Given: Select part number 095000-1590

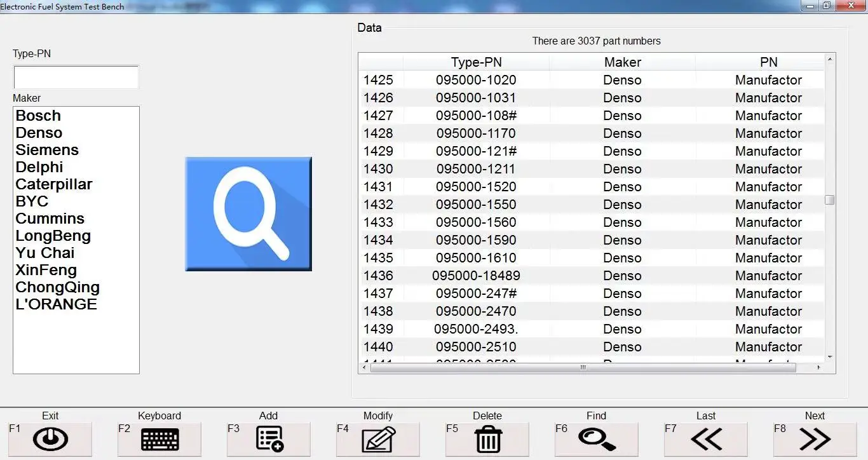Looking at the screenshot, I should (x=476, y=240).
